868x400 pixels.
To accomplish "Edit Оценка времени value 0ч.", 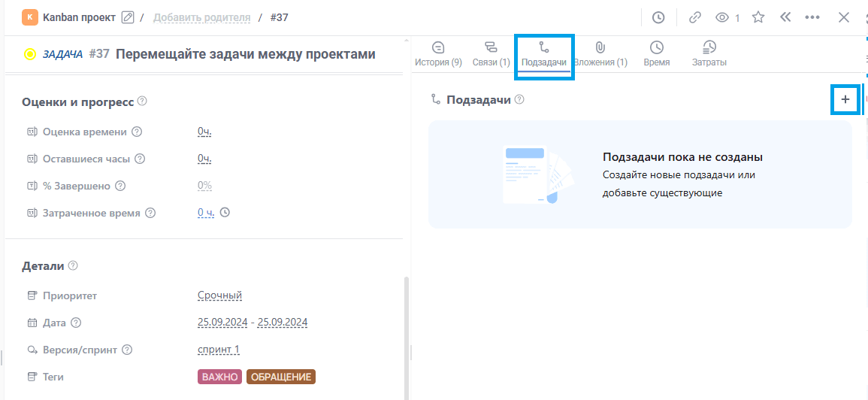I will 205,132.
